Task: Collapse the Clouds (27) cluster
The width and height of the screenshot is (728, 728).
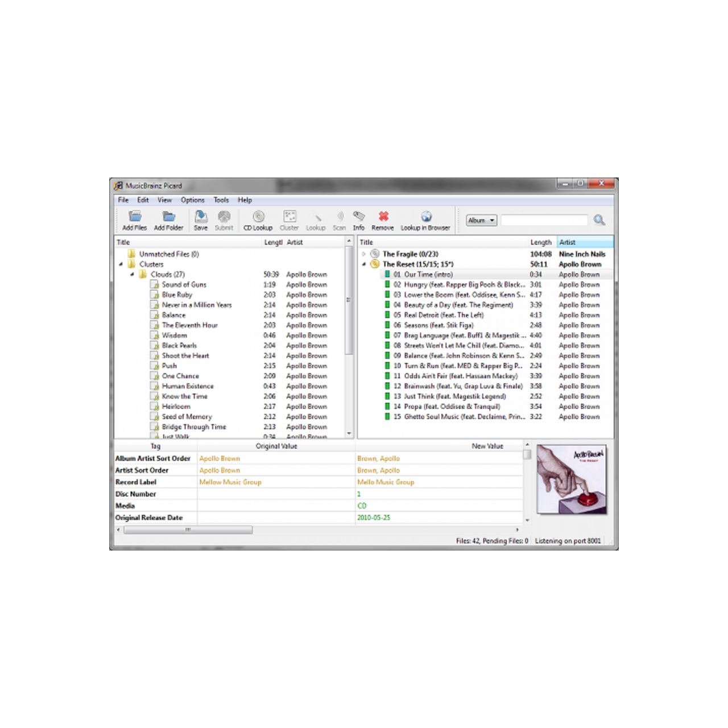Action: point(132,275)
